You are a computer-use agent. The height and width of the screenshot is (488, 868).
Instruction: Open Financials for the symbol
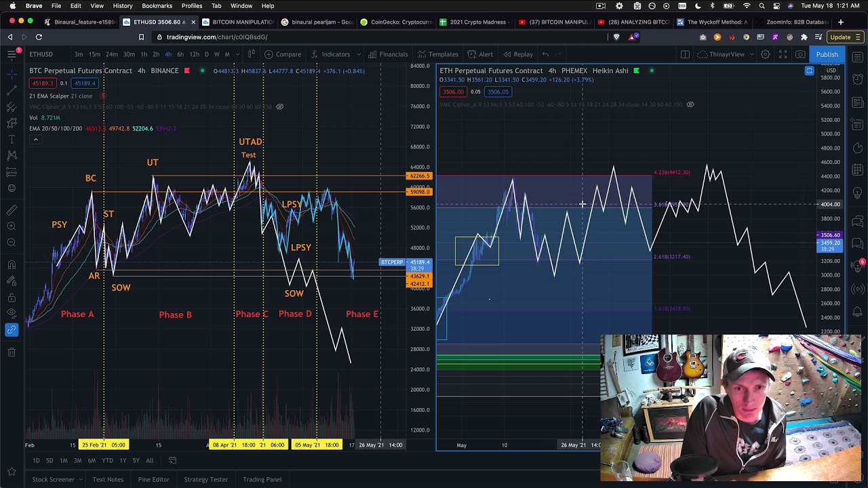[x=388, y=54]
